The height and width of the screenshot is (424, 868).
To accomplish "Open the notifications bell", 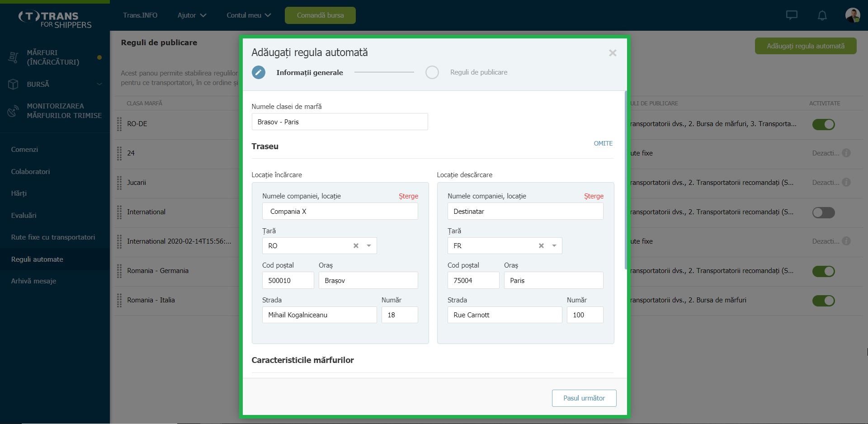I will 822,15.
